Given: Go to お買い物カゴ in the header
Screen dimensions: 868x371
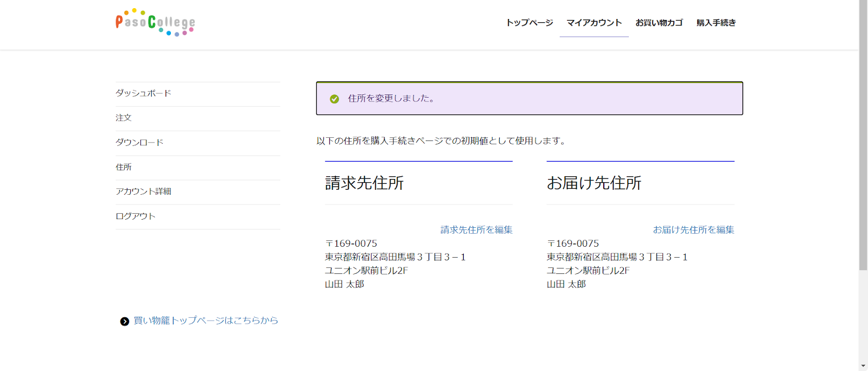Looking at the screenshot, I should pos(659,23).
